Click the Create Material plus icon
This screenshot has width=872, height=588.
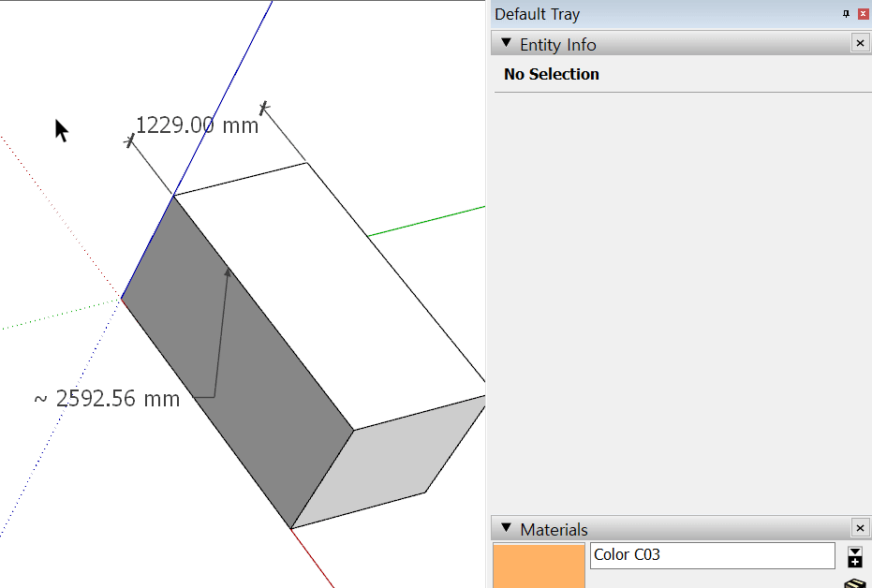click(855, 557)
